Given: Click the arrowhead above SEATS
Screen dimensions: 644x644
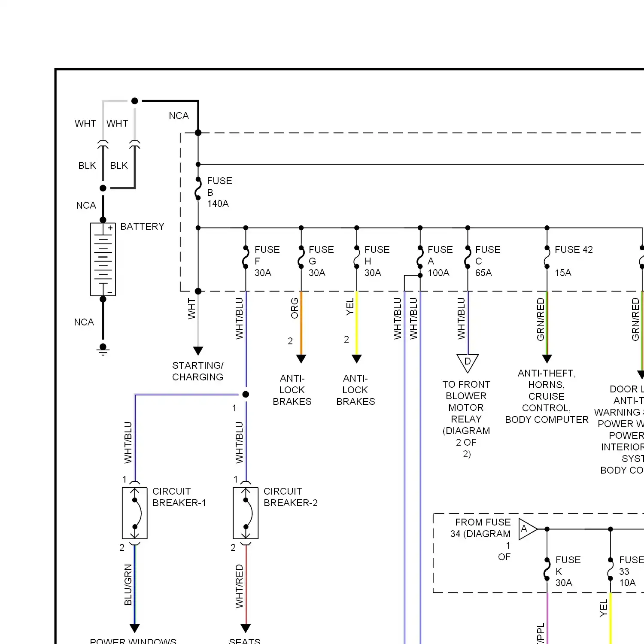Looking at the screenshot, I should 246,629.
